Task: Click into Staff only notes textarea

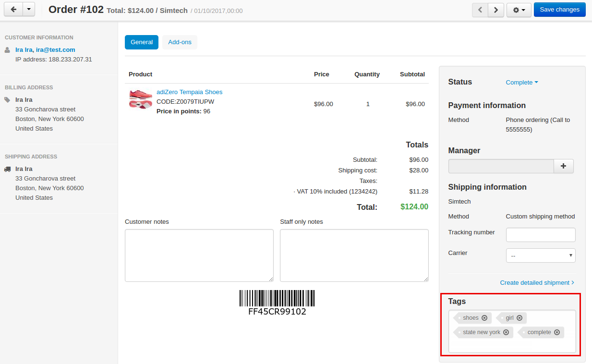Action: (354, 255)
